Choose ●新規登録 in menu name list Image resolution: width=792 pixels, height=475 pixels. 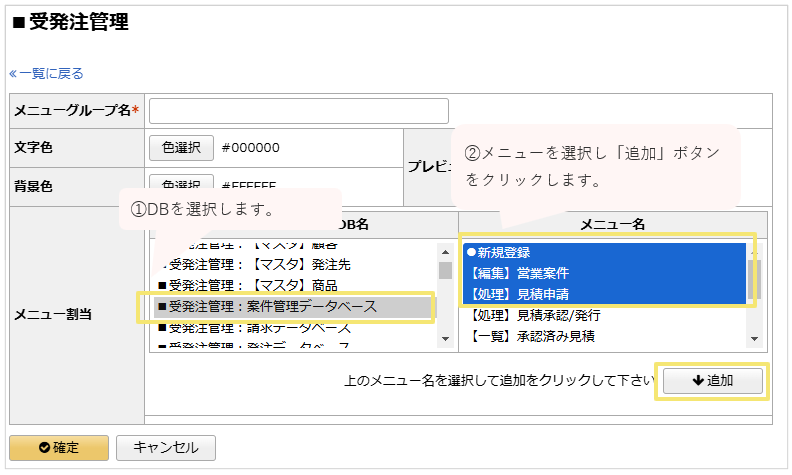[x=498, y=252]
